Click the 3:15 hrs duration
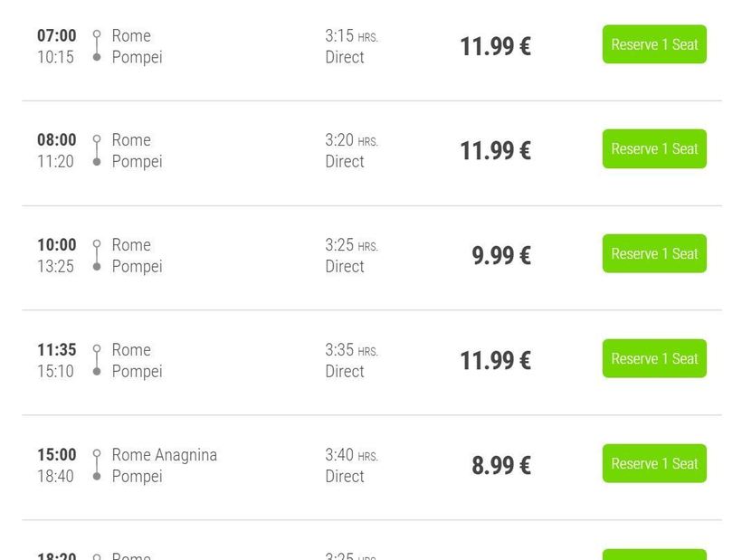Screen dimensions: 742x560 [351, 36]
